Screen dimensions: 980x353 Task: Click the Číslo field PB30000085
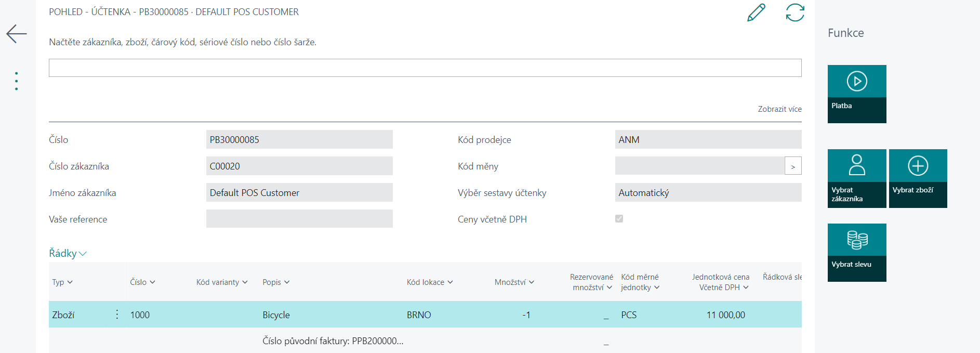click(299, 139)
